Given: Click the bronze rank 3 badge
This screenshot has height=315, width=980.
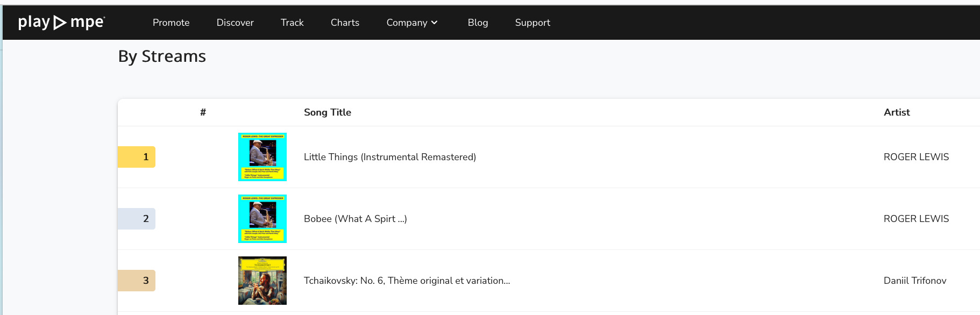Looking at the screenshot, I should (x=137, y=281).
